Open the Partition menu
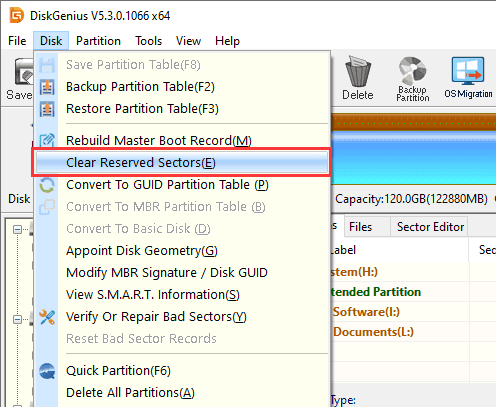This screenshot has width=496, height=407. point(98,41)
